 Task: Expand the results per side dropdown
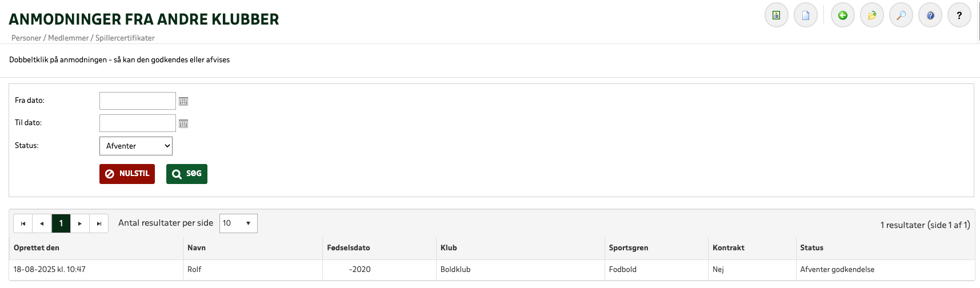point(238,223)
